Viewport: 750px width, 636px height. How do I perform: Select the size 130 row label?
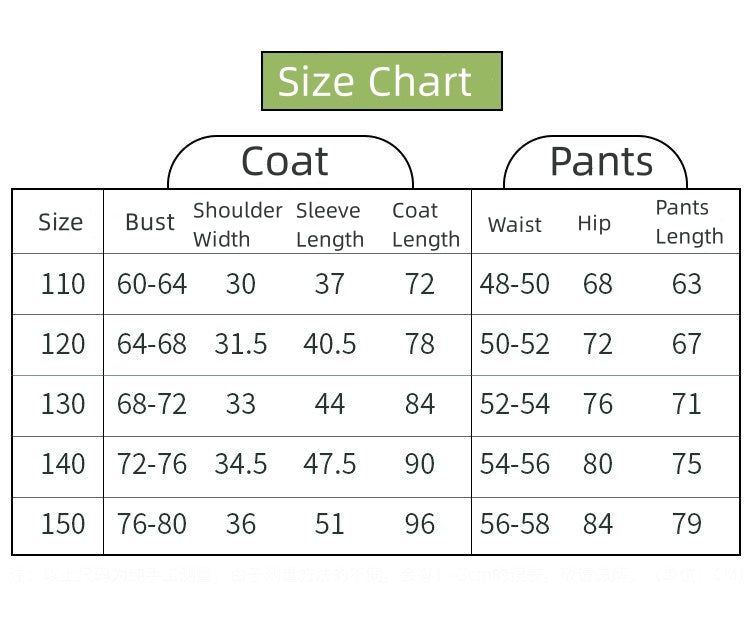coord(63,404)
